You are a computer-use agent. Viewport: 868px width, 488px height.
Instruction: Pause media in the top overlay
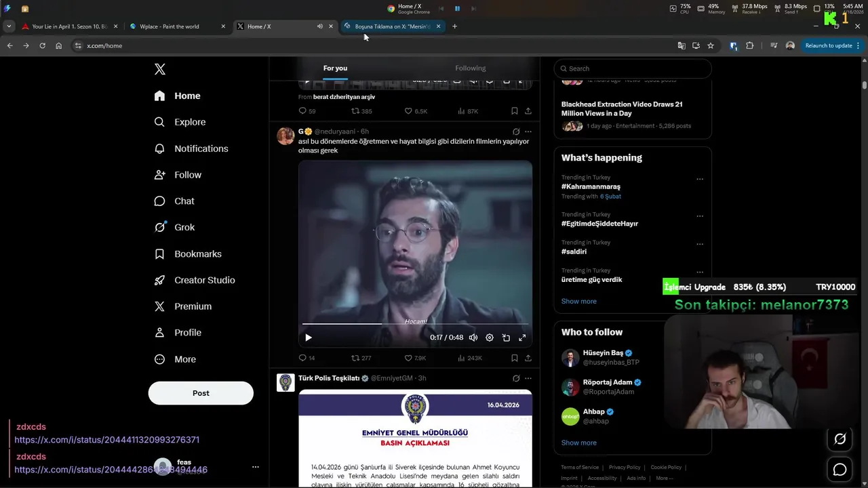(x=457, y=8)
